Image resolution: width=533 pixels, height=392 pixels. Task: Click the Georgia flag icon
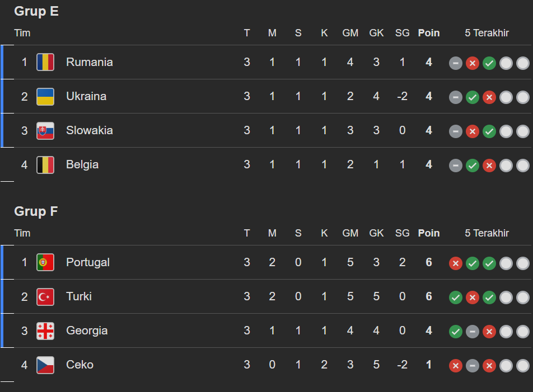[x=45, y=330]
